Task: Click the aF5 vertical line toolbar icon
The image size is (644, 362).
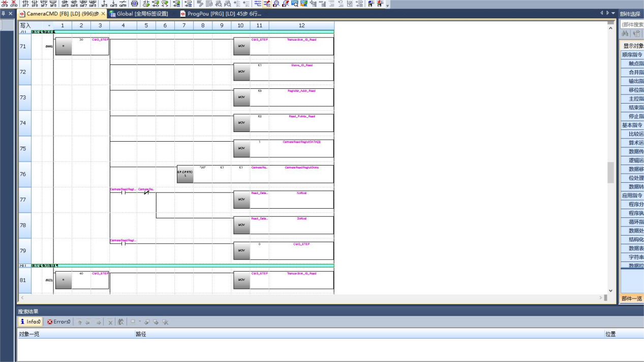Action: click(x=104, y=4)
